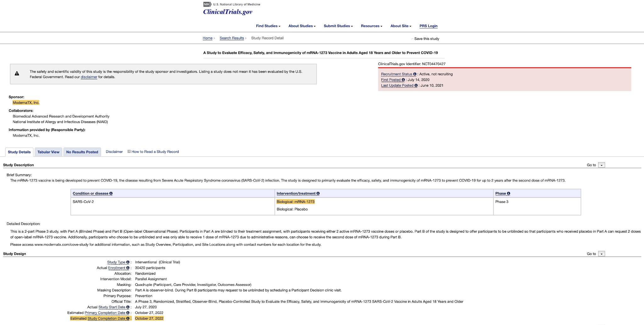Switch to Tabular View tab
This screenshot has width=644, height=325.
[x=48, y=152]
